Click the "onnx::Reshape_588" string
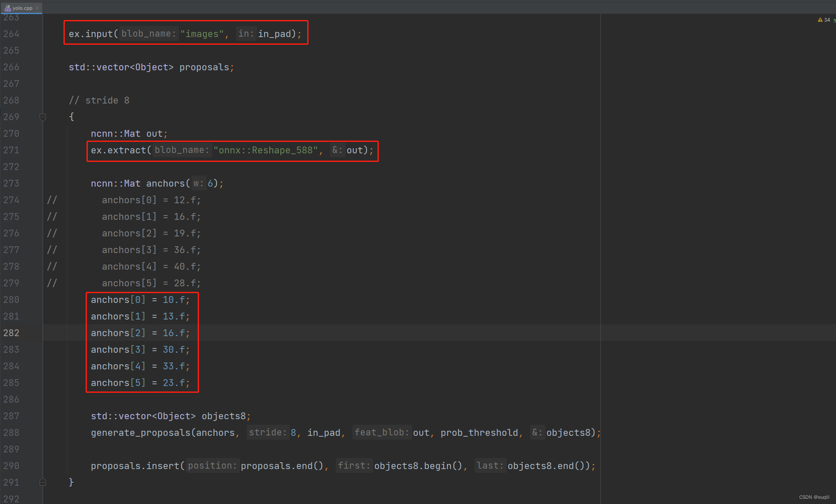Viewport: 836px width, 504px height. click(x=265, y=150)
